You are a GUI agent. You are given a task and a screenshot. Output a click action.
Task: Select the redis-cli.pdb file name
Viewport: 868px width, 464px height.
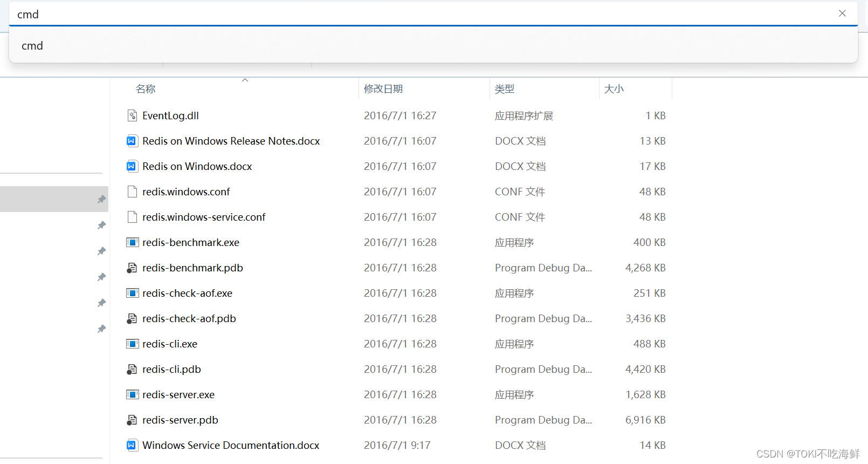pos(171,369)
